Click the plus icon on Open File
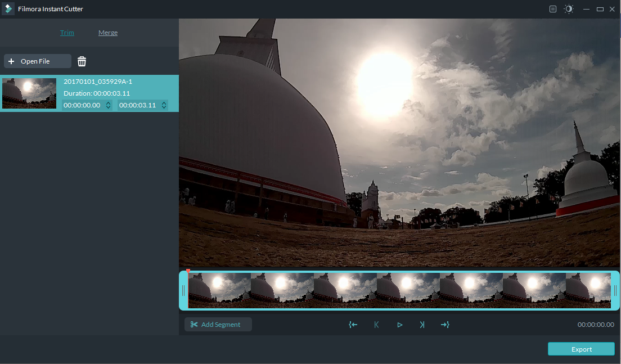Screen dimensions: 621x364 tap(12, 61)
